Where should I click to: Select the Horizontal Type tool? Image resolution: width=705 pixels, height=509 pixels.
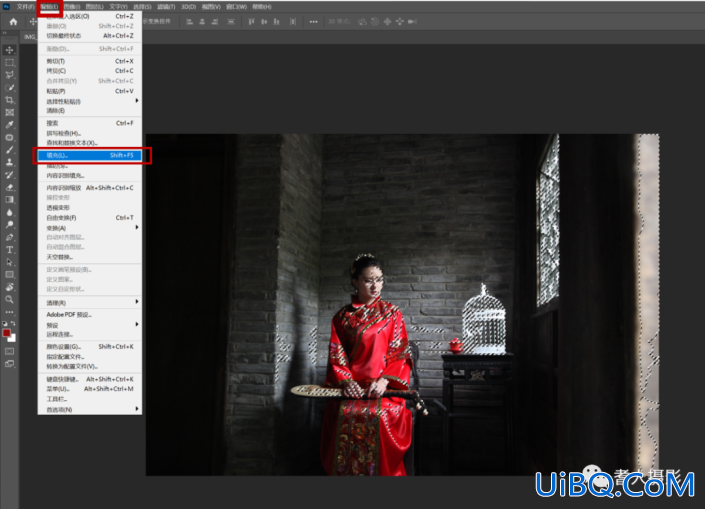[9, 250]
